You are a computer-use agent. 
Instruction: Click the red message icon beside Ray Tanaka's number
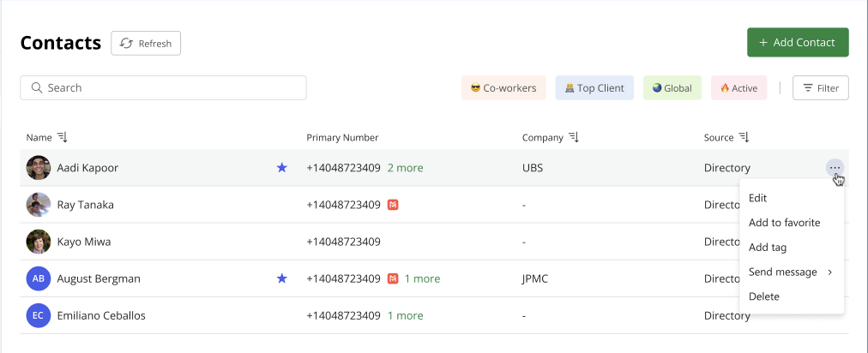click(x=393, y=205)
